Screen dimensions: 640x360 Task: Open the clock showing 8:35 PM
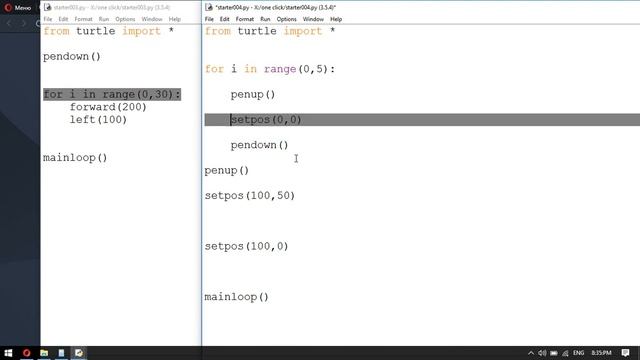[601, 353]
